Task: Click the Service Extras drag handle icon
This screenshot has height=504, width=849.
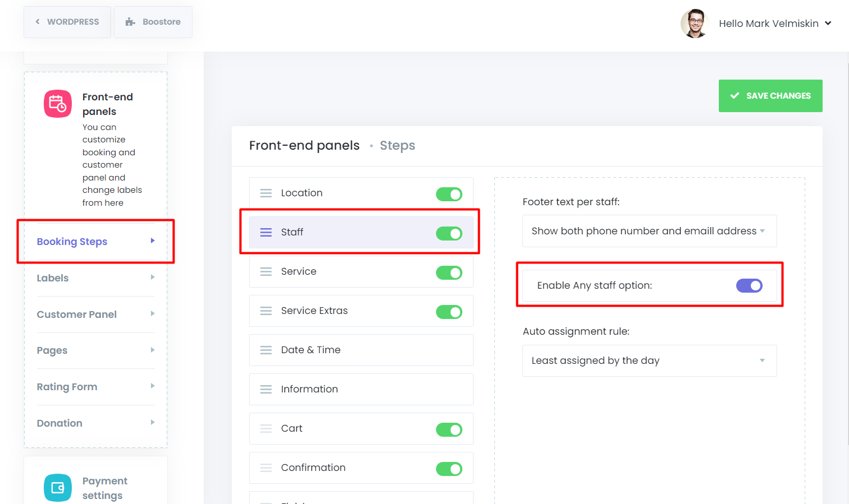Action: pos(266,311)
